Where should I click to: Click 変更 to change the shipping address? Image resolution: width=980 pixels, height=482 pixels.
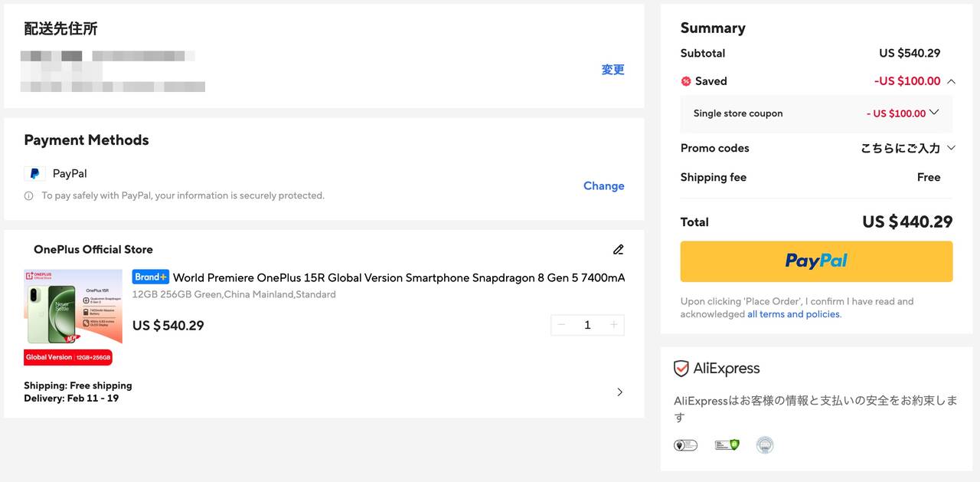coord(612,70)
